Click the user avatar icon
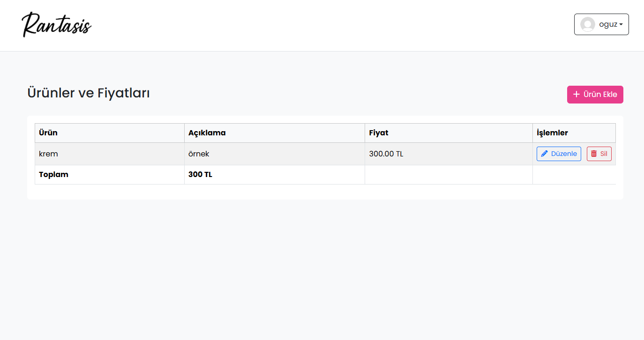644x340 pixels. click(x=588, y=24)
